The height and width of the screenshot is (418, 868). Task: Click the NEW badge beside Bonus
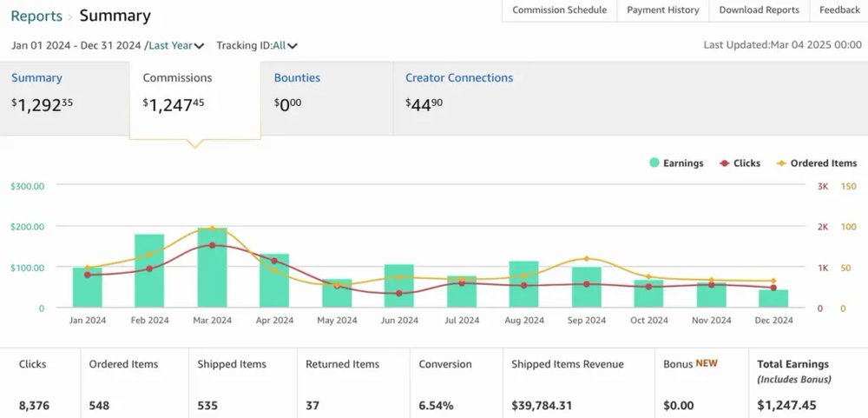[x=707, y=363]
